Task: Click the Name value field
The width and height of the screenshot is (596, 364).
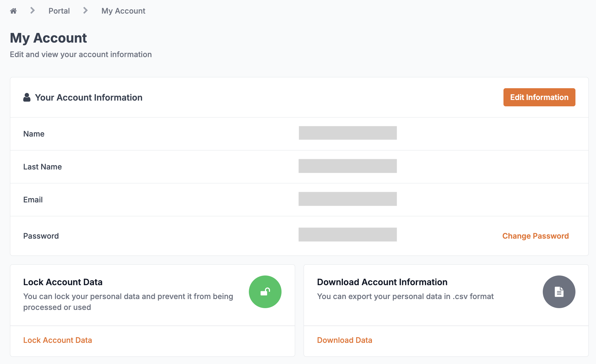Action: 348,133
